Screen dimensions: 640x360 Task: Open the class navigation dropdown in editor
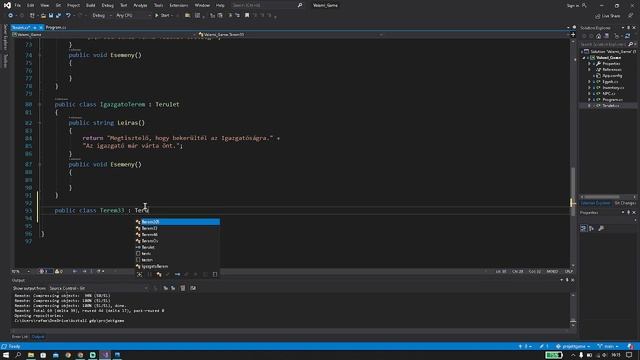(290, 35)
